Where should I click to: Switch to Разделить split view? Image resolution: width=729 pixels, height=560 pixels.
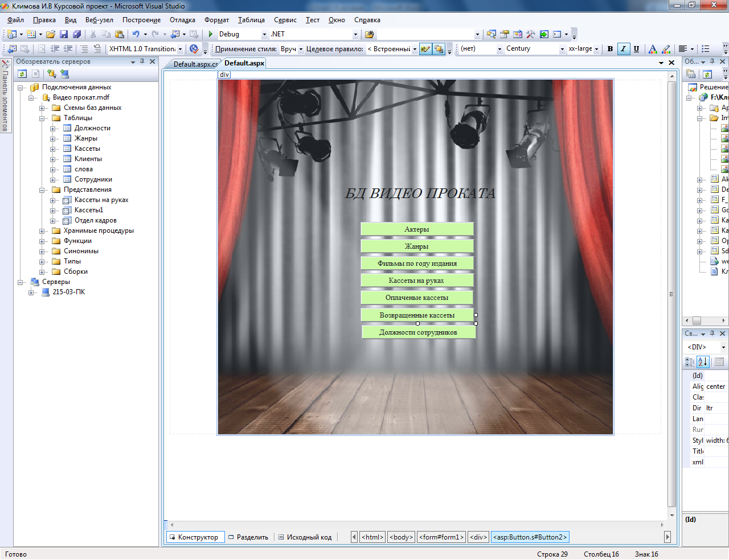248,537
